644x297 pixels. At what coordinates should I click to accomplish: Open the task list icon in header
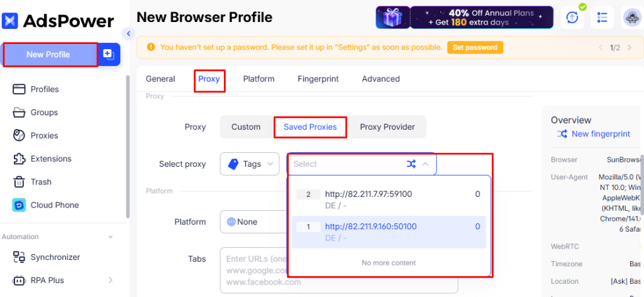tap(602, 17)
